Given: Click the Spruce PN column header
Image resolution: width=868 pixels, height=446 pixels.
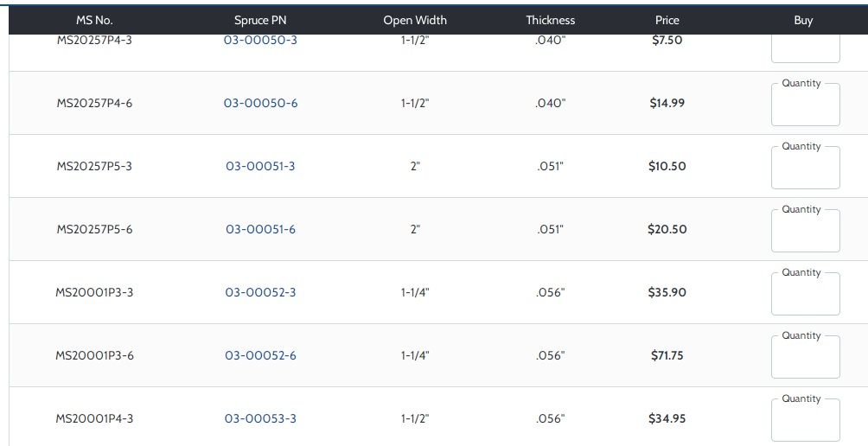Looking at the screenshot, I should coord(260,20).
